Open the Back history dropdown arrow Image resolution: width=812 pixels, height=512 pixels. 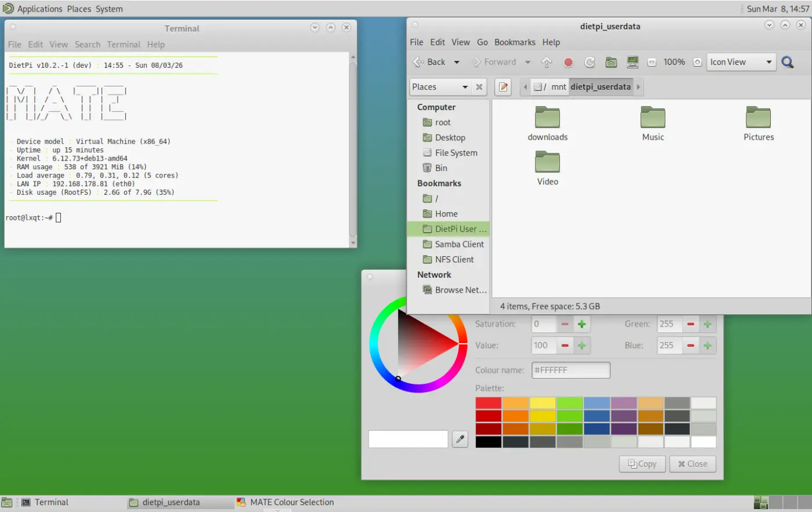pyautogui.click(x=457, y=62)
